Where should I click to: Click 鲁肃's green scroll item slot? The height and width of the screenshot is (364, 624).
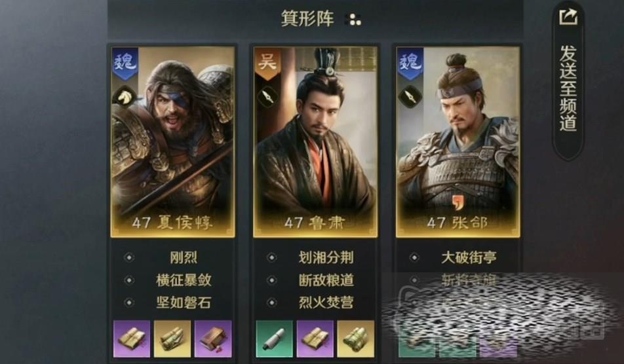(274, 339)
